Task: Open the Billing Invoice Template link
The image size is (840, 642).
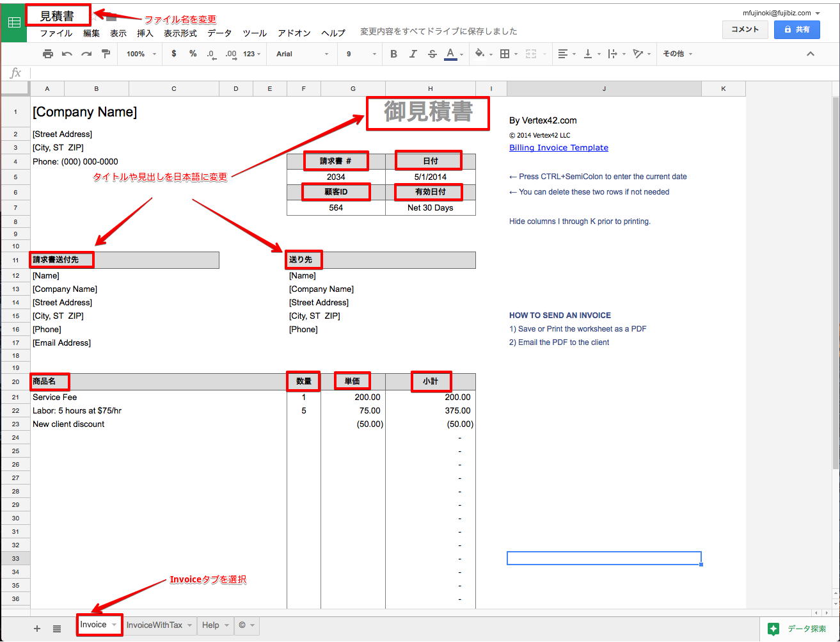Action: [x=559, y=148]
